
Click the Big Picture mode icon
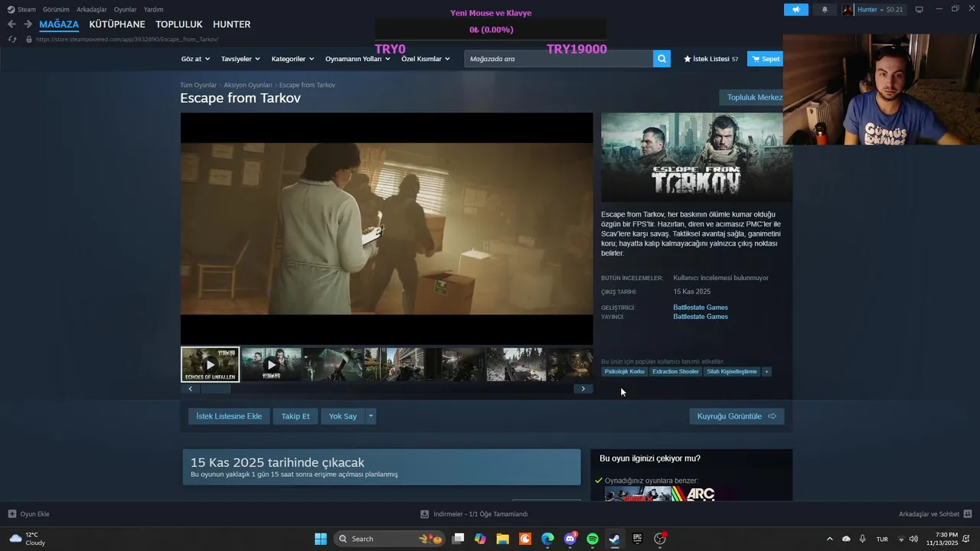[x=919, y=9]
